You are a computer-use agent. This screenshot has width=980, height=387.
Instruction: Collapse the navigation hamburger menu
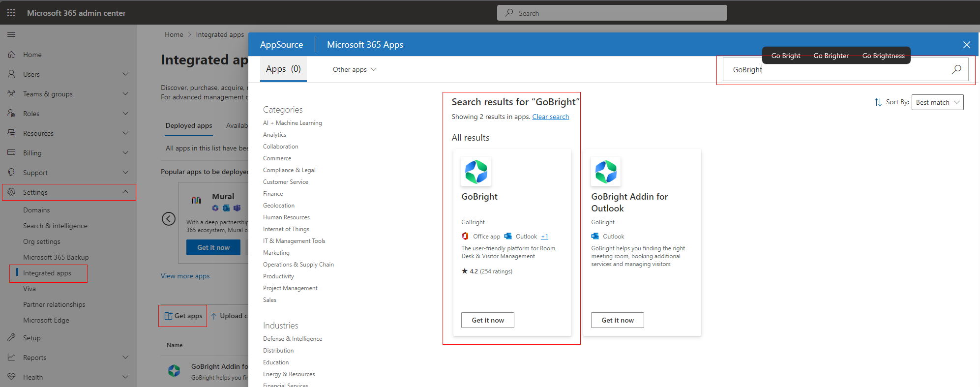tap(11, 35)
